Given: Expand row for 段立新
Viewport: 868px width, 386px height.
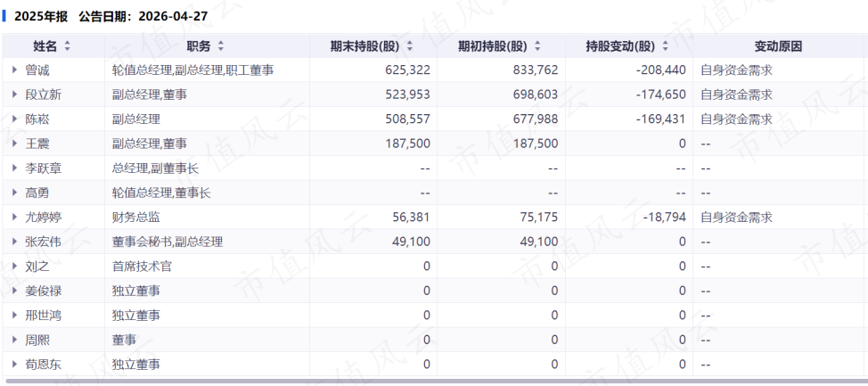Looking at the screenshot, I should (15, 94).
